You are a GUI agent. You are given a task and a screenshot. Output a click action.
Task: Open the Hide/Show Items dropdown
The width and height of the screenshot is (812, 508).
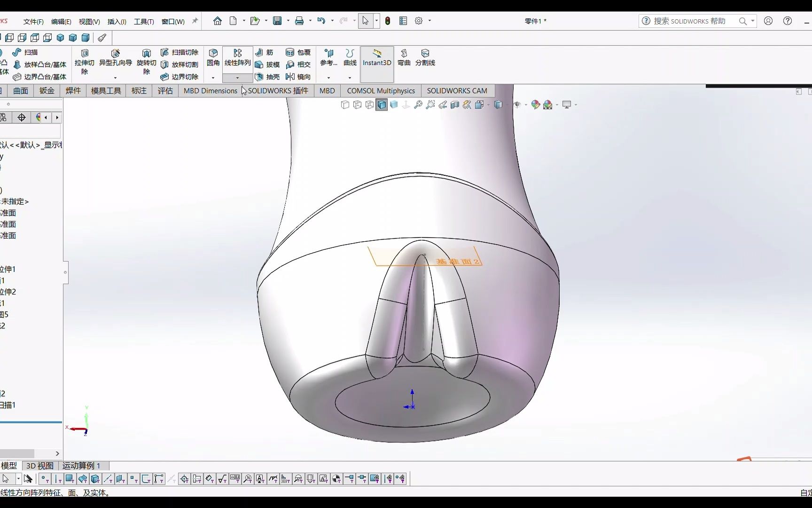pyautogui.click(x=526, y=104)
